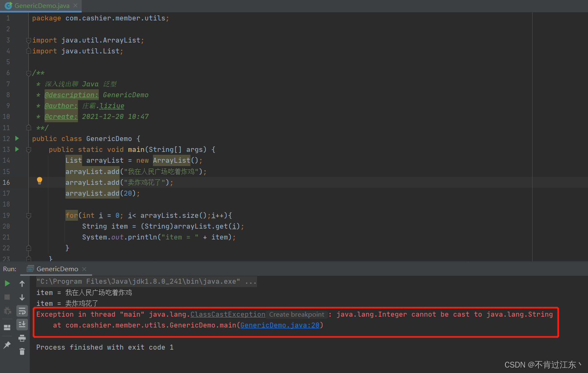Click fold end marker on line 22

(x=28, y=248)
